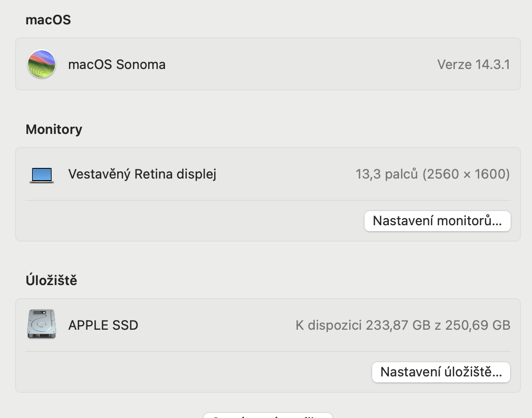
Task: Click the 250,69 GB total capacity value
Action: (x=477, y=325)
